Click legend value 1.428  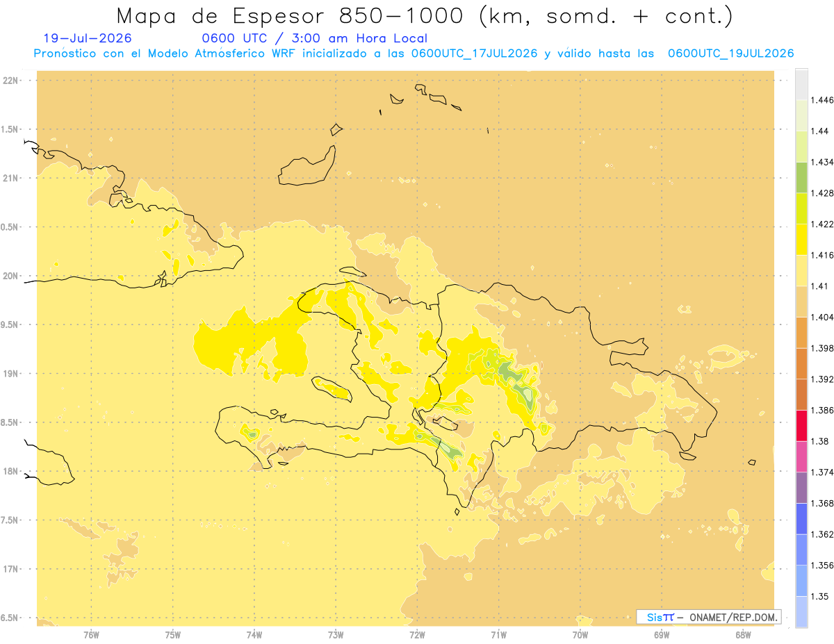pyautogui.click(x=821, y=193)
